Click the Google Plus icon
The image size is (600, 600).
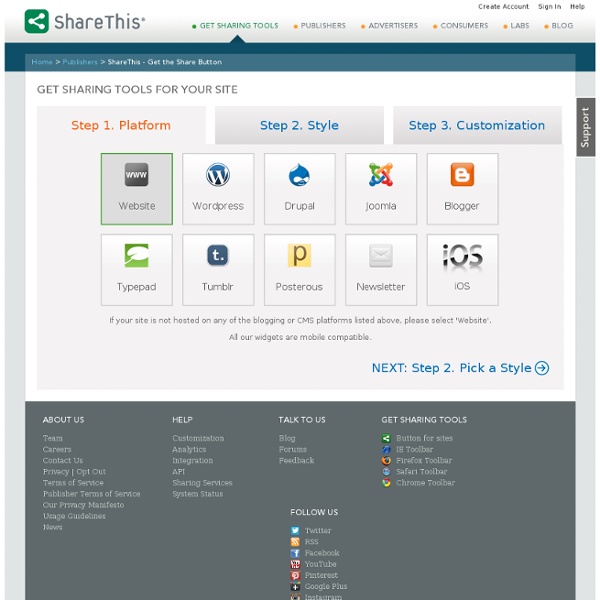pyautogui.click(x=295, y=586)
